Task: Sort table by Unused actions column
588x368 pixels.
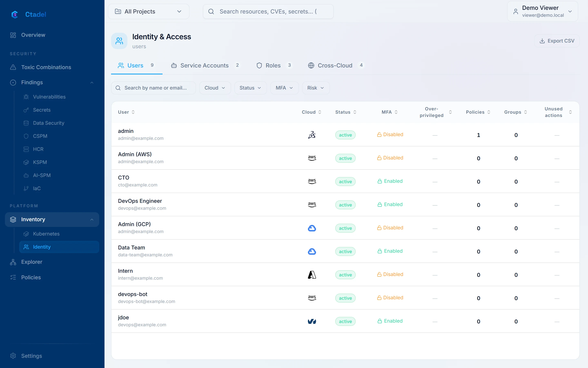Action: (x=558, y=112)
